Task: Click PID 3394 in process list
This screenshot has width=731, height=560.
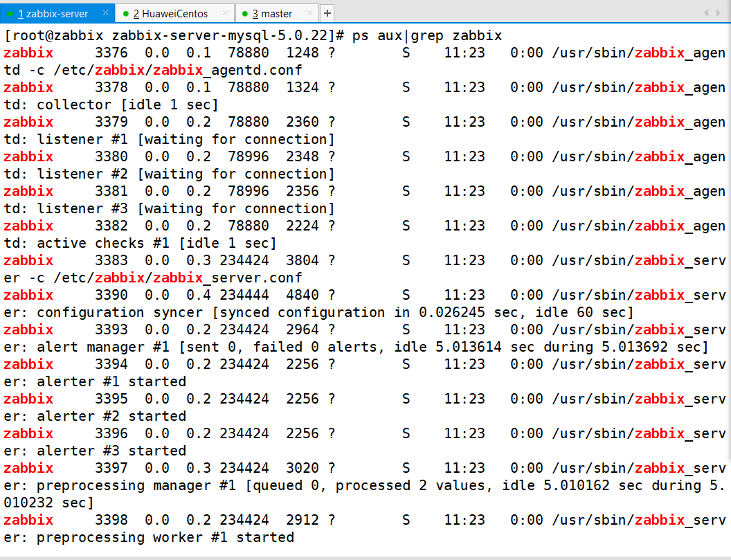Action: pos(111,363)
